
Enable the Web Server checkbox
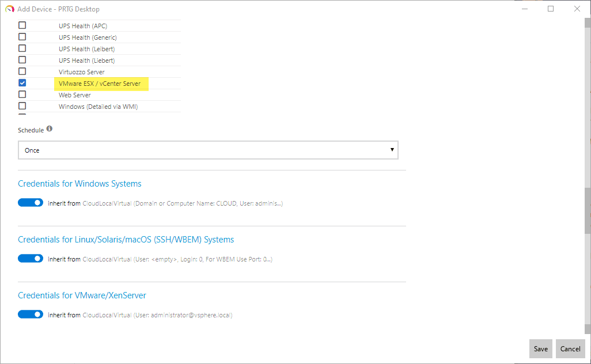click(x=22, y=94)
